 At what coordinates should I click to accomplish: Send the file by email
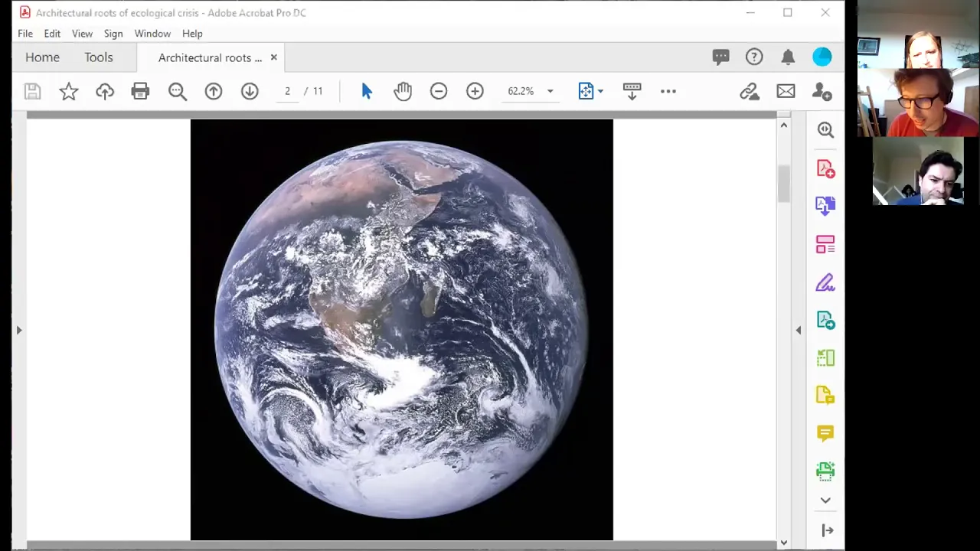[x=786, y=92]
